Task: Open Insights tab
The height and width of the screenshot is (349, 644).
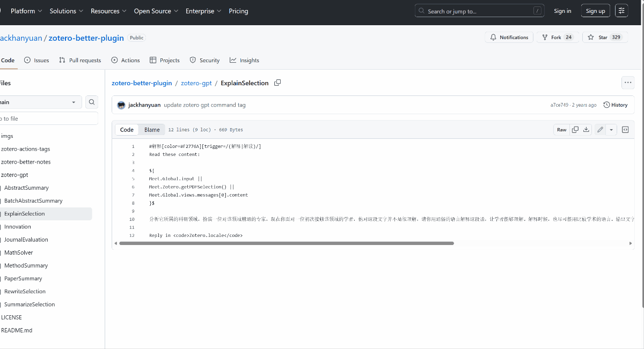Action: [x=245, y=61]
